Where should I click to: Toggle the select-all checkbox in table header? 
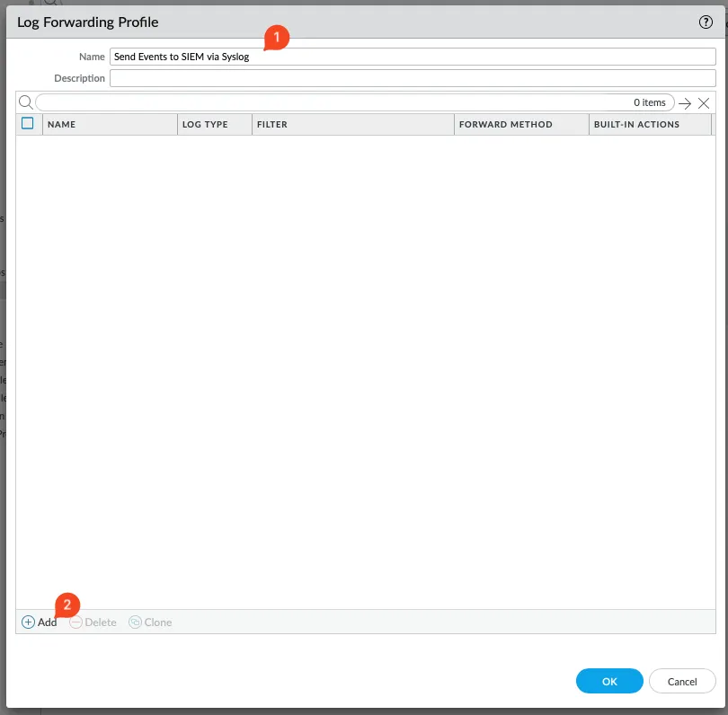tap(27, 124)
